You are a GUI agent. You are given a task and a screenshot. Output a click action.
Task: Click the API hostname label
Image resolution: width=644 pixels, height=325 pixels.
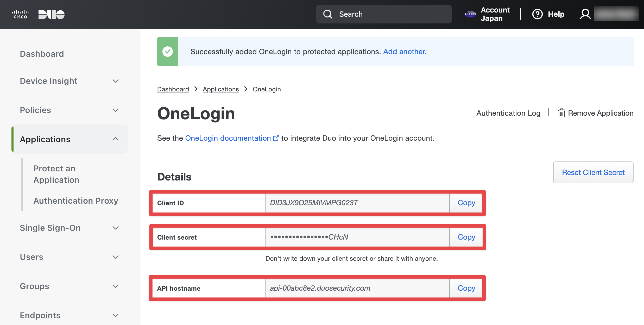click(179, 289)
